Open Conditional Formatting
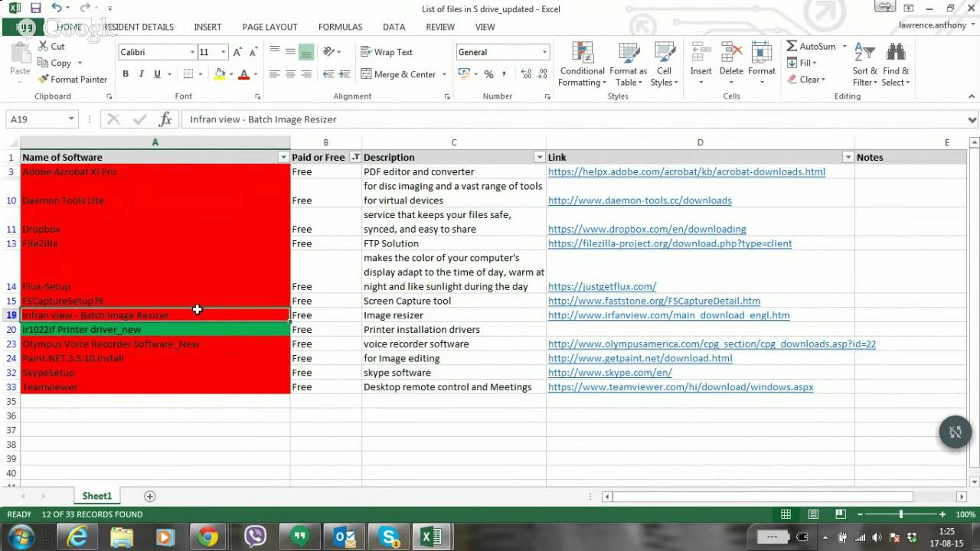The width and height of the screenshot is (980, 551). 583,64
